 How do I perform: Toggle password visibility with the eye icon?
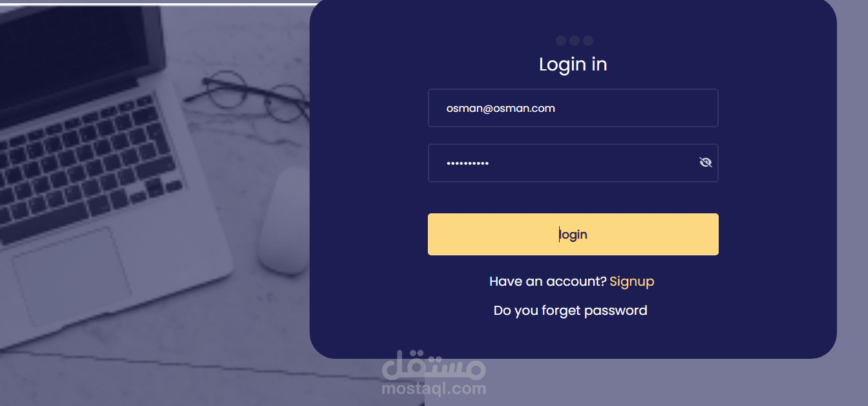[x=706, y=162]
